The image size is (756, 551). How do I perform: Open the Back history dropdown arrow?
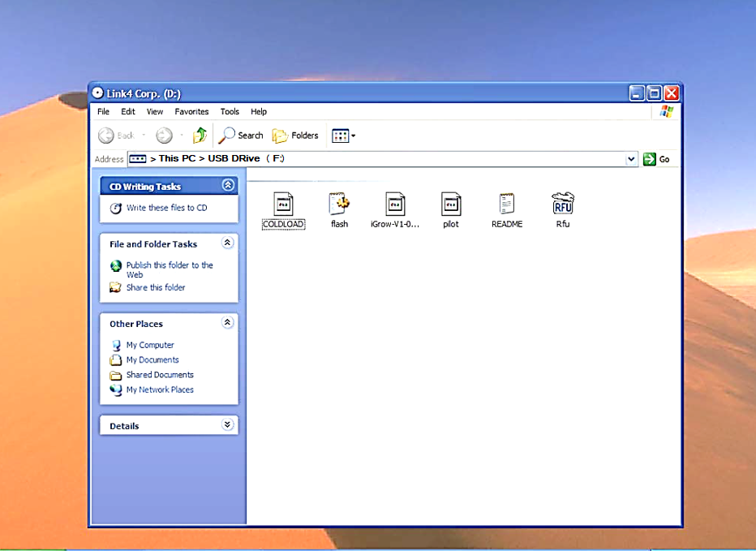[x=144, y=136]
